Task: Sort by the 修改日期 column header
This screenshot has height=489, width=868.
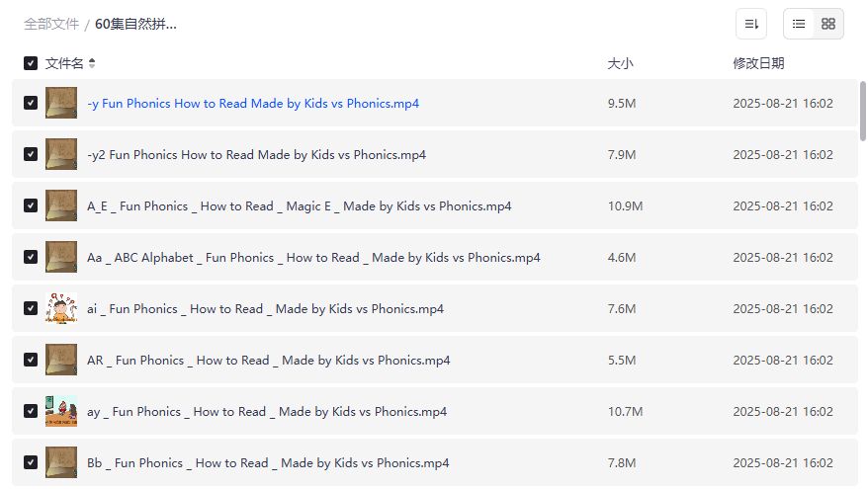Action: click(x=758, y=63)
